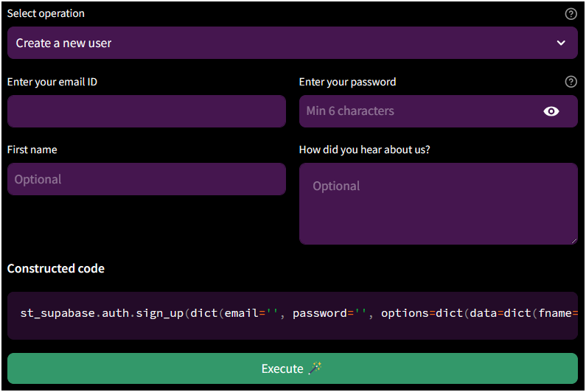
Task: Click the magic wand emoji on Execute
Action: pos(315,368)
